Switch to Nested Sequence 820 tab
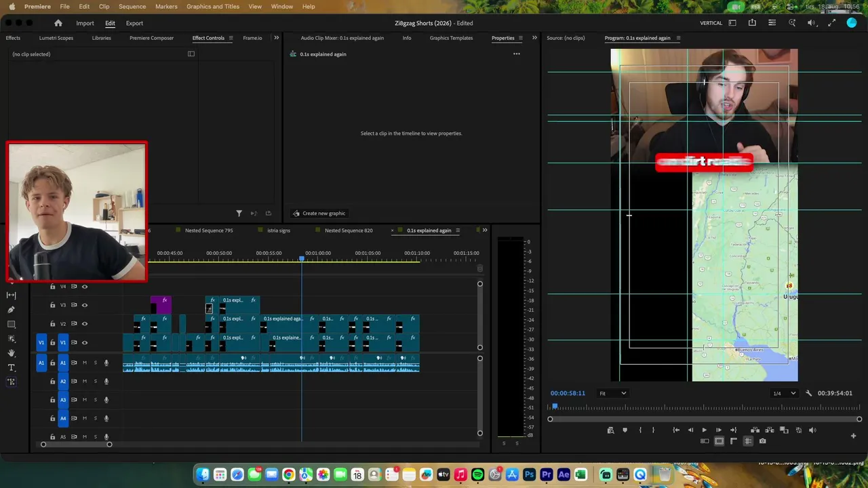The image size is (868, 488). tap(349, 230)
